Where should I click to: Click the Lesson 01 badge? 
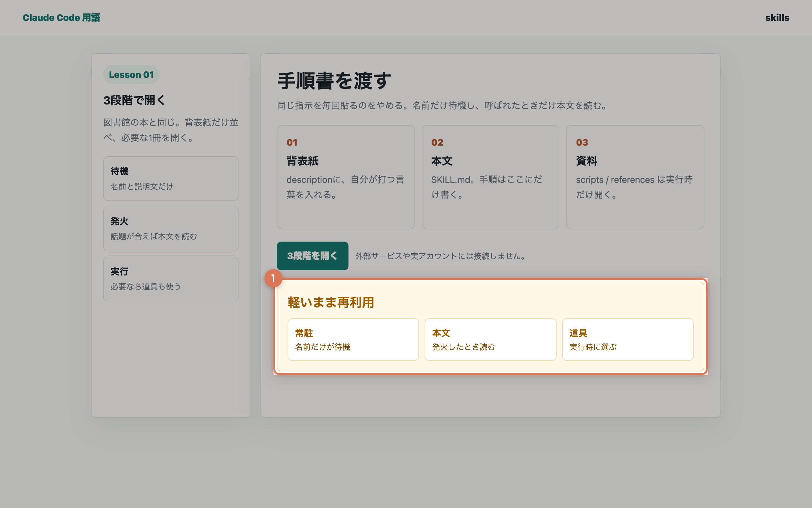point(131,75)
